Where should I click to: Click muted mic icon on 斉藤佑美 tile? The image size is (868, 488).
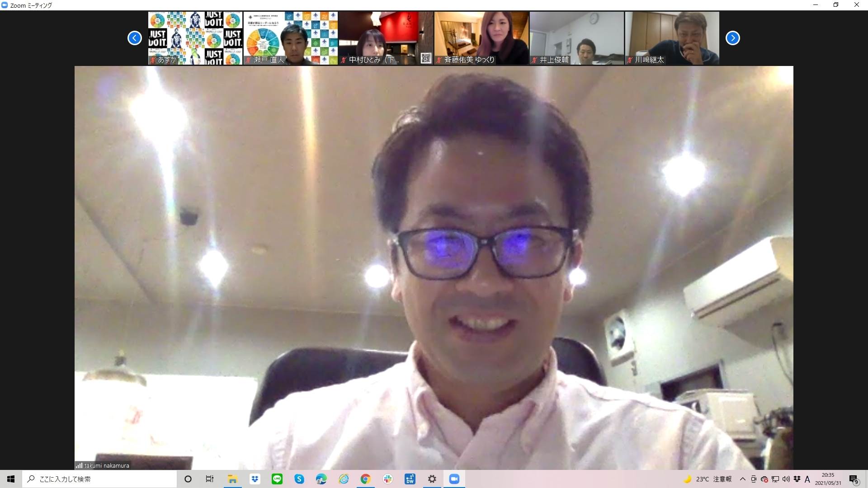point(439,60)
